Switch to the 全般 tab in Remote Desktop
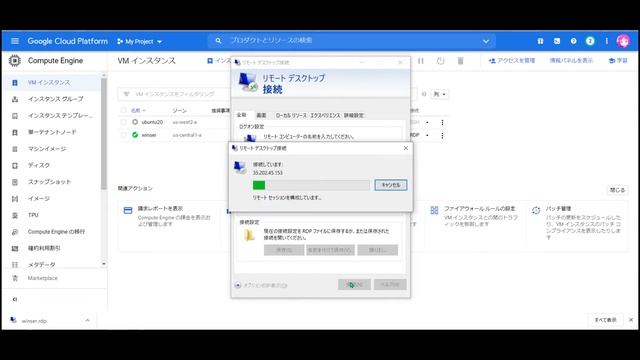640x360 pixels. [242, 115]
